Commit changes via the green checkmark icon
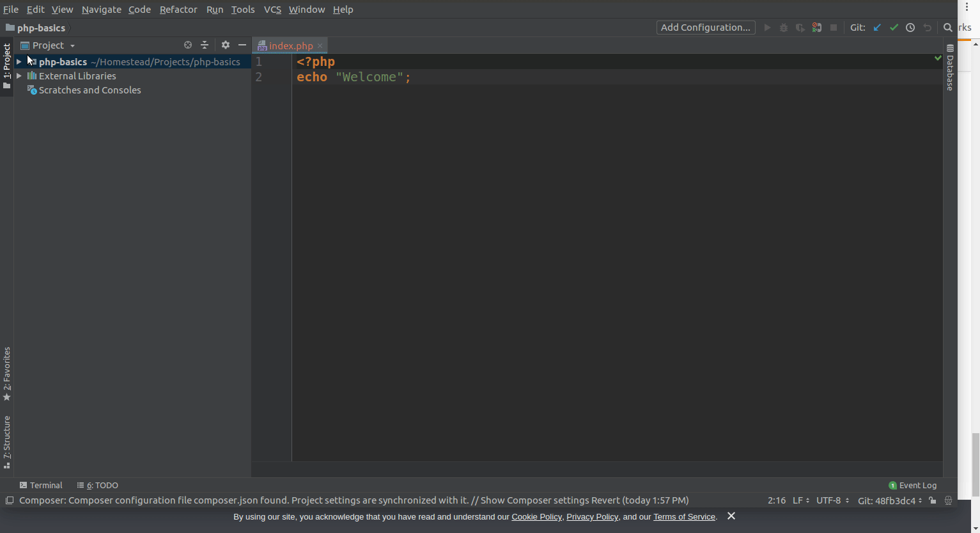 (x=894, y=28)
